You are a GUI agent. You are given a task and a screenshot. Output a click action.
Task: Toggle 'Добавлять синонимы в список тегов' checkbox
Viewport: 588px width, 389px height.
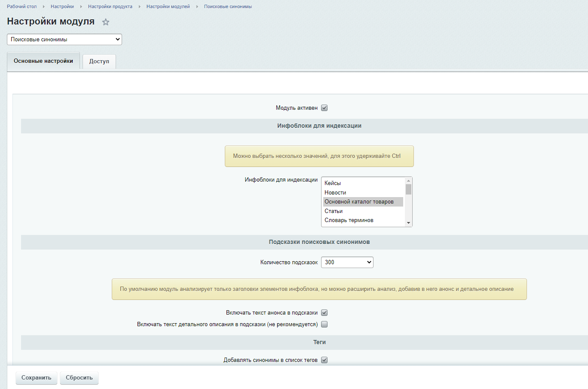click(325, 360)
